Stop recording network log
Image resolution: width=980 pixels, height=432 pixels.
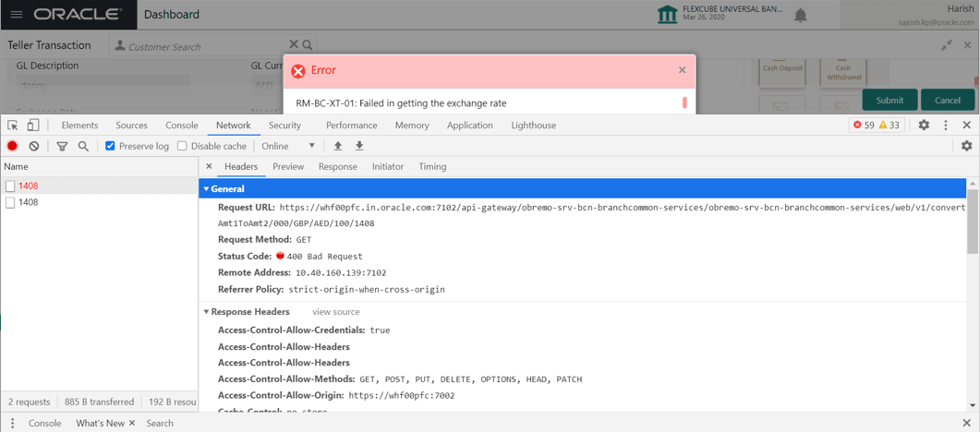[x=12, y=146]
